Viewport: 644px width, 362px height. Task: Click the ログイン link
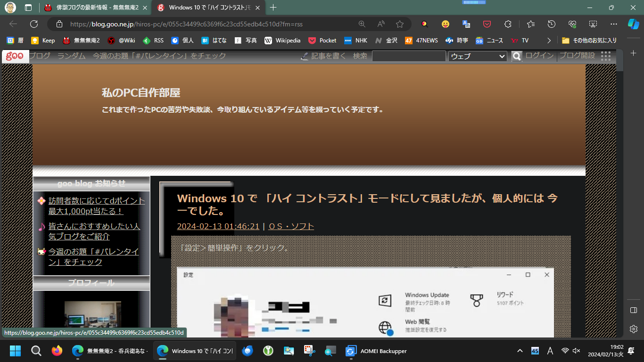click(539, 56)
